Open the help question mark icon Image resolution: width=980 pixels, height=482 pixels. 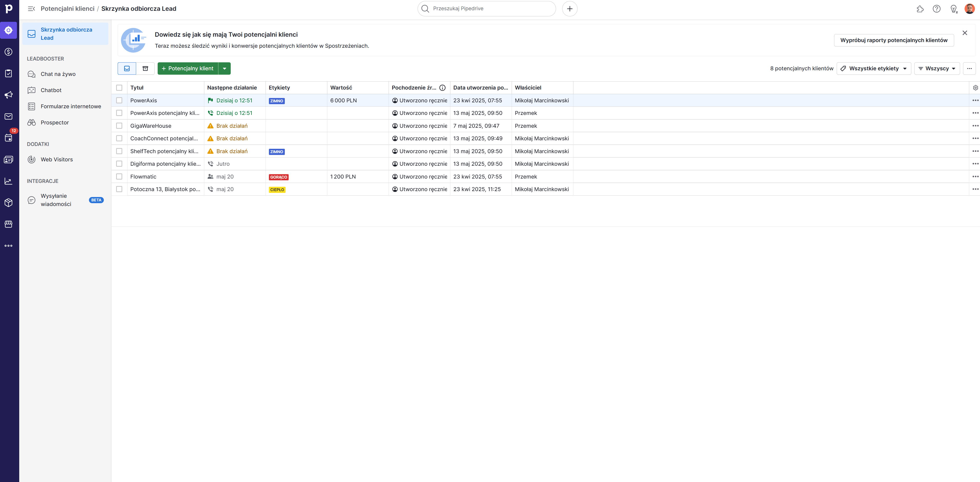click(x=937, y=9)
